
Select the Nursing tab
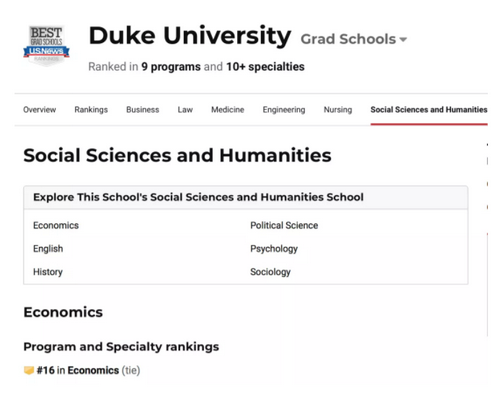click(x=338, y=110)
